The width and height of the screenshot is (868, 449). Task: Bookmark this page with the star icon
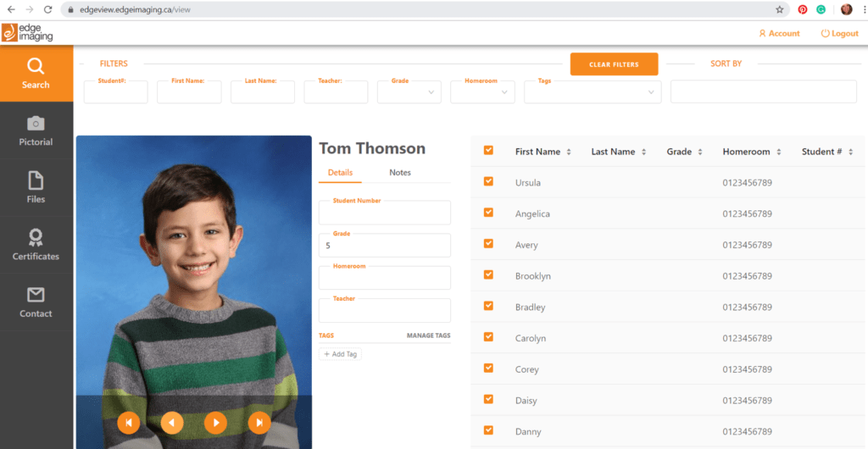(x=780, y=9)
